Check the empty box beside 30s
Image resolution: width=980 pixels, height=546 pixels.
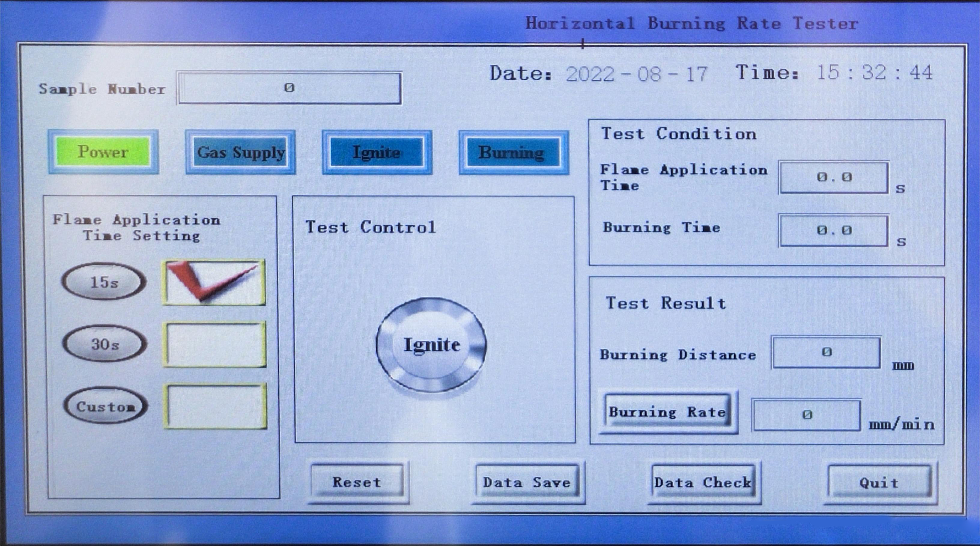[x=214, y=344]
